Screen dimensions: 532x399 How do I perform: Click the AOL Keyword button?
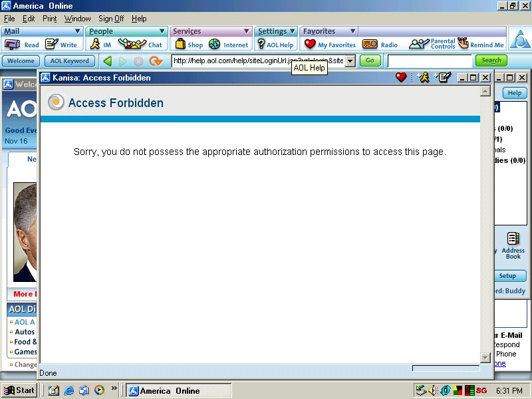pos(70,61)
